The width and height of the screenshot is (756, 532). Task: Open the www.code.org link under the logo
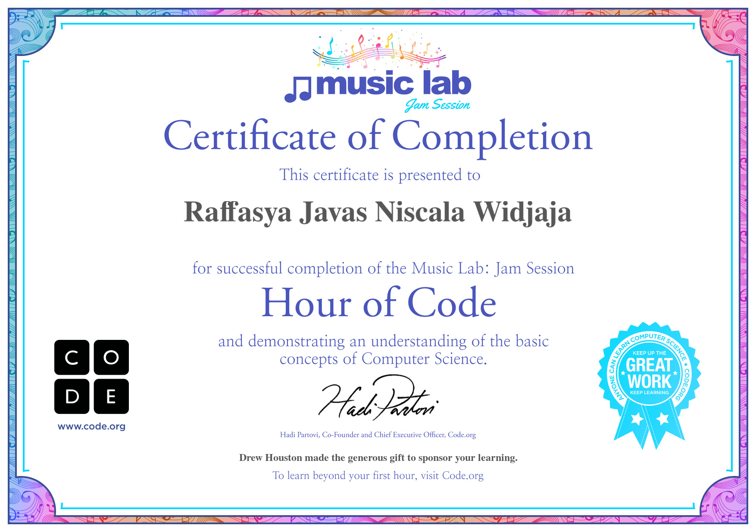point(91,426)
